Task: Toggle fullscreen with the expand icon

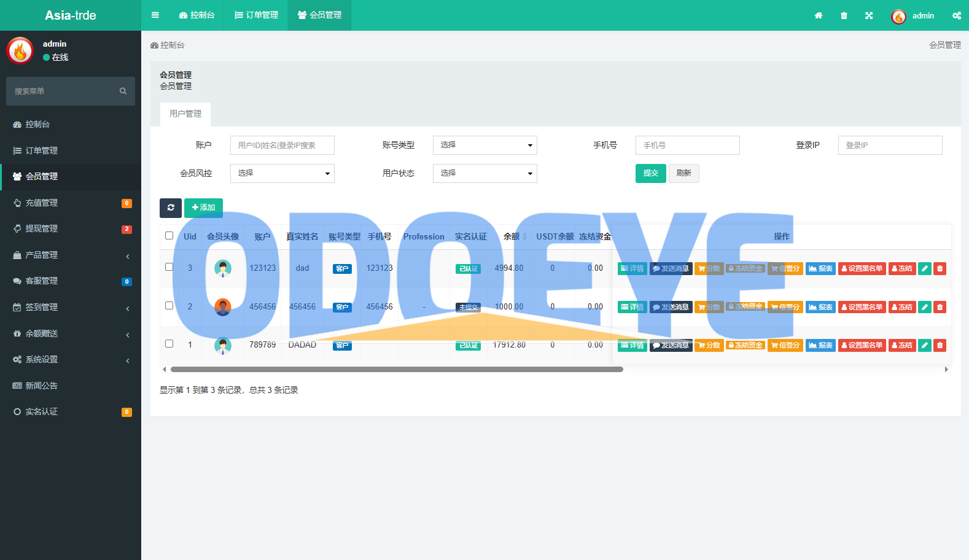Action: (869, 15)
